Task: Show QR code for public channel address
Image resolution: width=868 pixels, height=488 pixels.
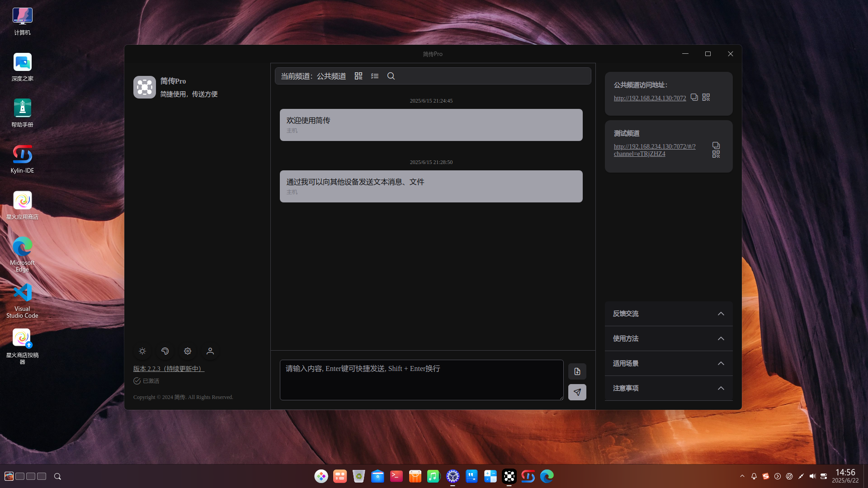Action: pyautogui.click(x=706, y=97)
